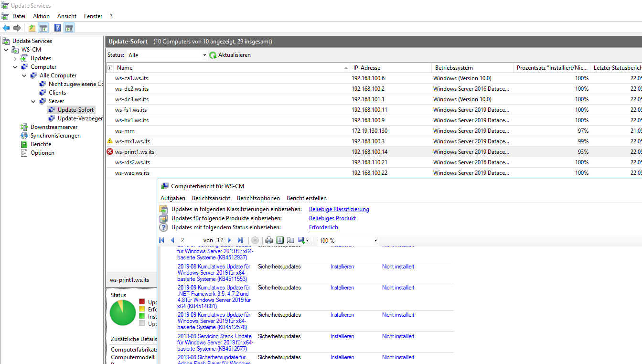Screen dimensions: 642x364
Task: Open the Berichtsoptionen menu
Action: (258, 198)
